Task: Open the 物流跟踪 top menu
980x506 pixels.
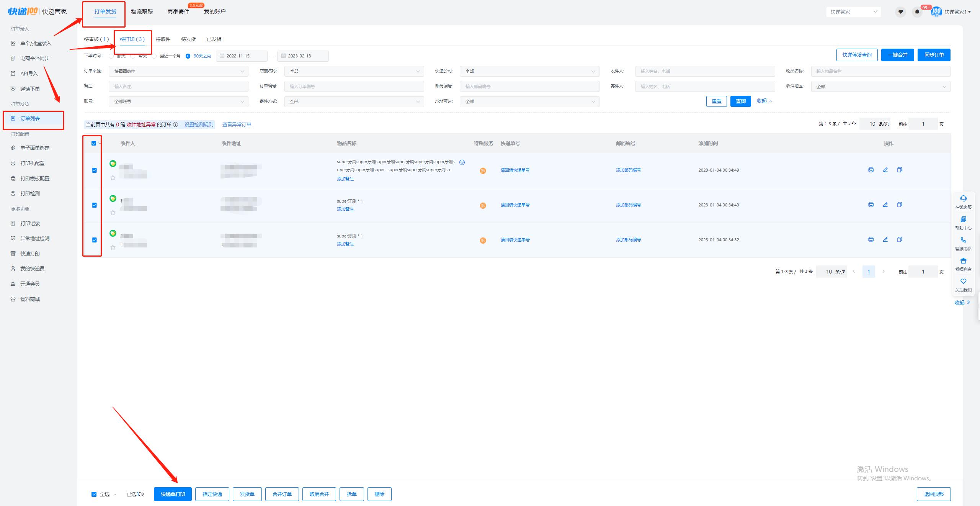Action: (x=142, y=11)
